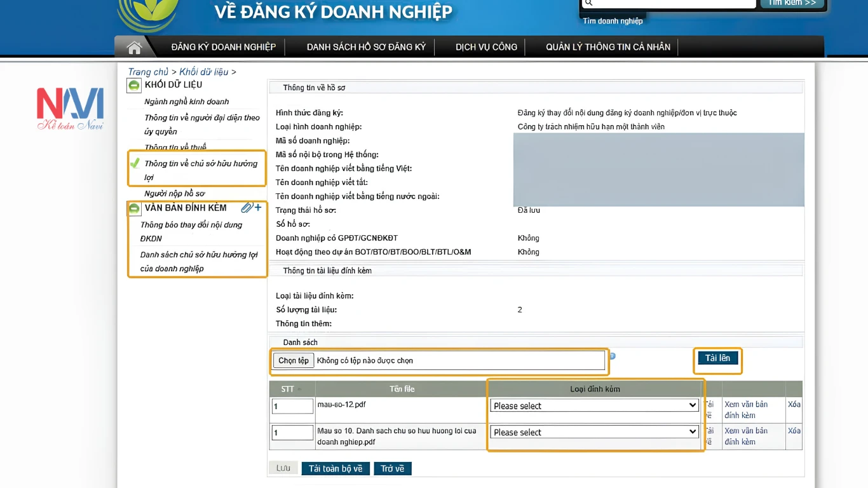Click the Tải lên upload button
This screenshot has height=488, width=868.
pos(717,358)
